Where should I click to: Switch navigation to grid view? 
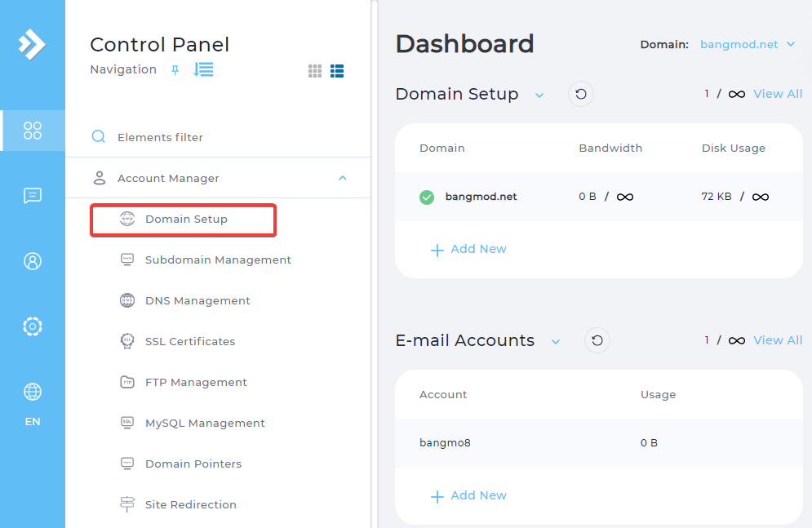click(x=315, y=71)
